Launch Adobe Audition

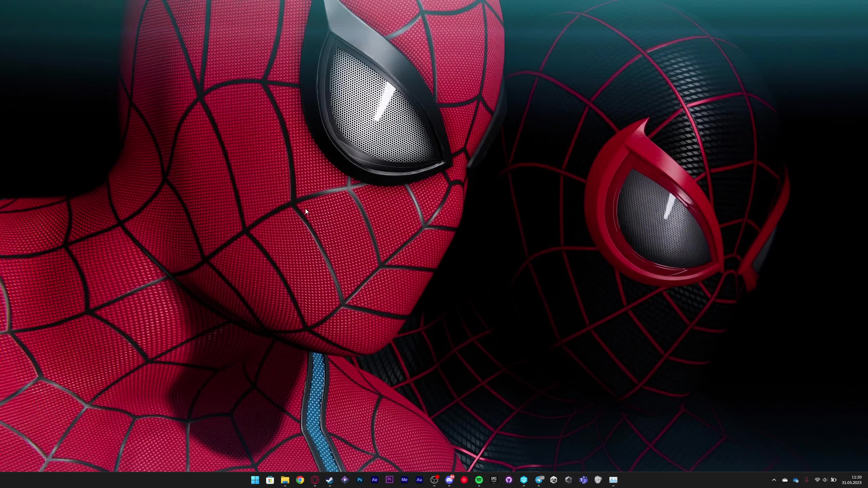tap(419, 480)
